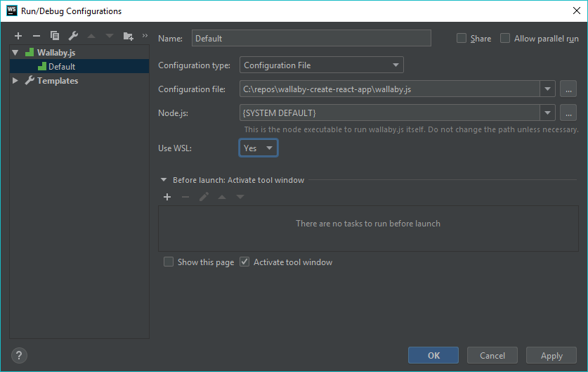This screenshot has width=588, height=372.
Task: Create new configuration folder
Action: (129, 36)
